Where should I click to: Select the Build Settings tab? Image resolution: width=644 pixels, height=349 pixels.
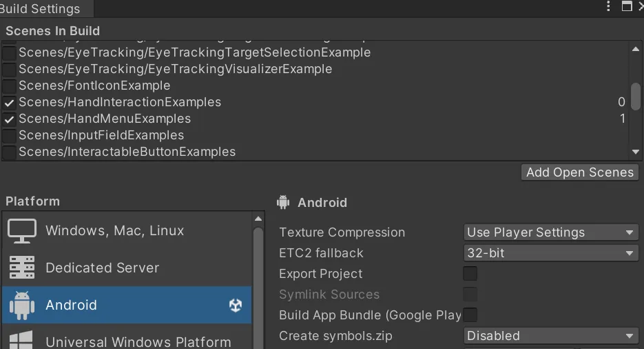[x=41, y=9]
